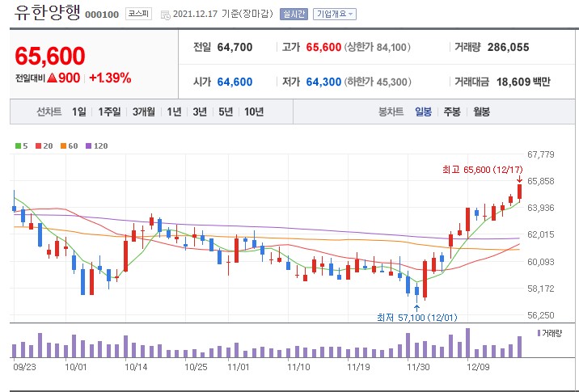The height and width of the screenshot is (392, 579).
Task: Click the 최고 65,600 (12/17) chart label
Action: 483,170
